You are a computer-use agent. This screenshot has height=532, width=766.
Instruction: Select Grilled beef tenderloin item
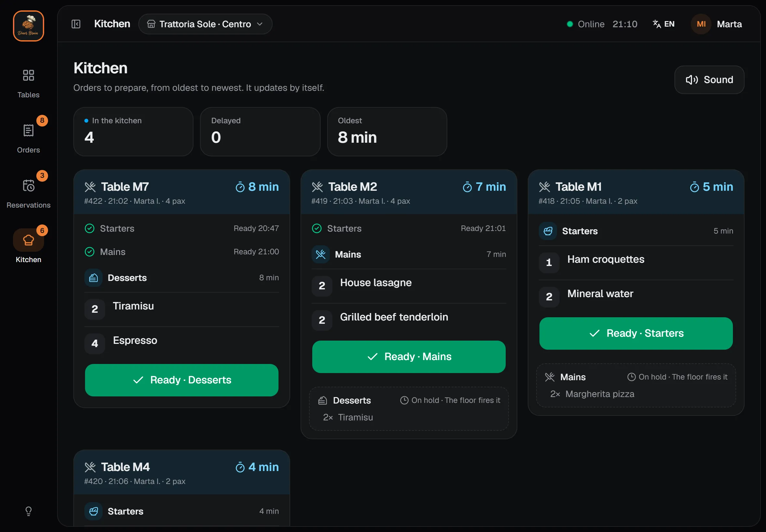(x=409, y=320)
